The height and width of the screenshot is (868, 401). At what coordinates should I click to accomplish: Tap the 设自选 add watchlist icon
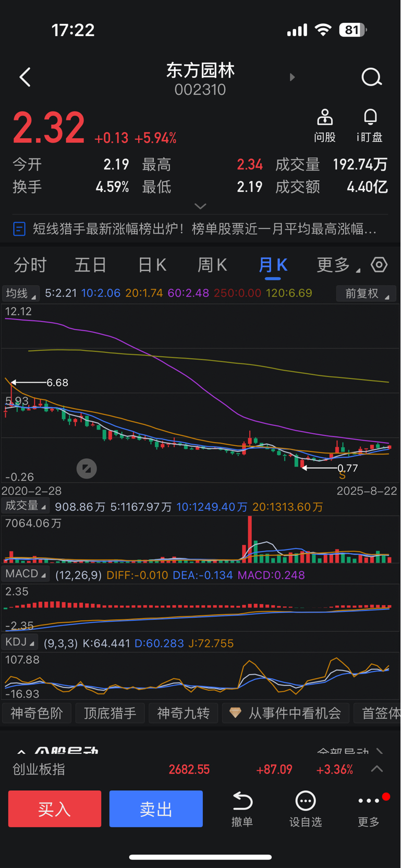click(306, 801)
